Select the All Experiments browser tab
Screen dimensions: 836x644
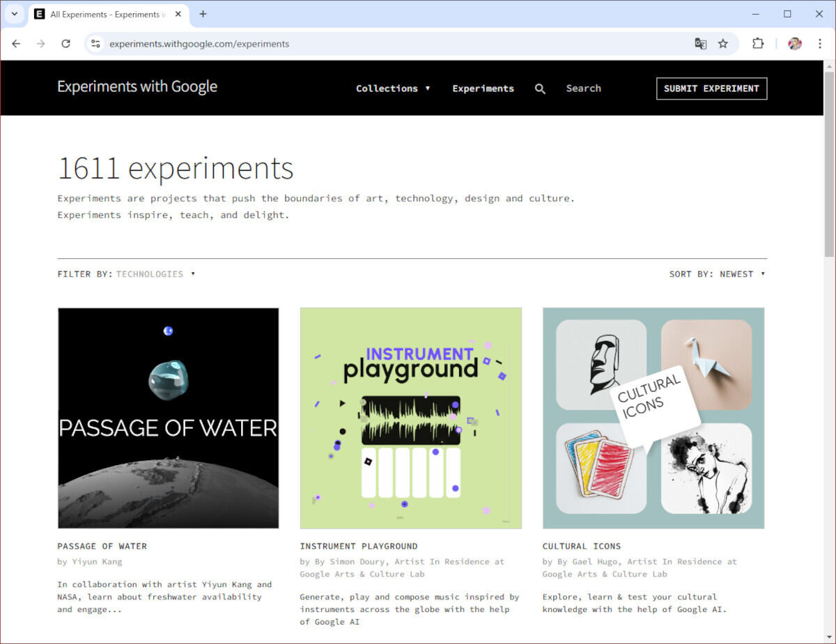pyautogui.click(x=108, y=14)
